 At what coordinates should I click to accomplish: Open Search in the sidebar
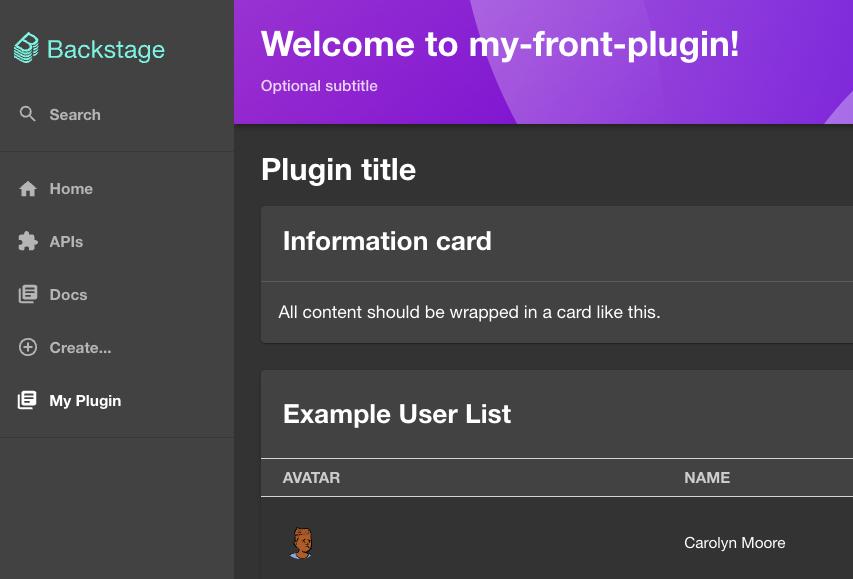(x=75, y=115)
